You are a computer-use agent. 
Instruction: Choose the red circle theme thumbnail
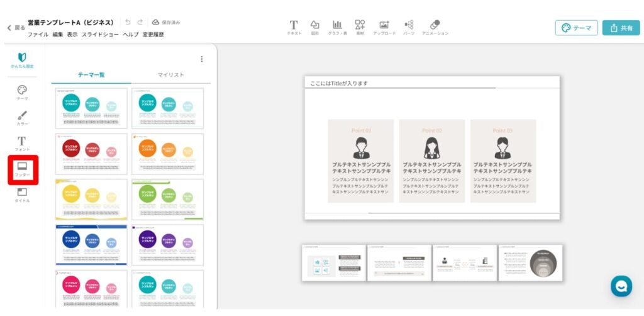point(90,154)
